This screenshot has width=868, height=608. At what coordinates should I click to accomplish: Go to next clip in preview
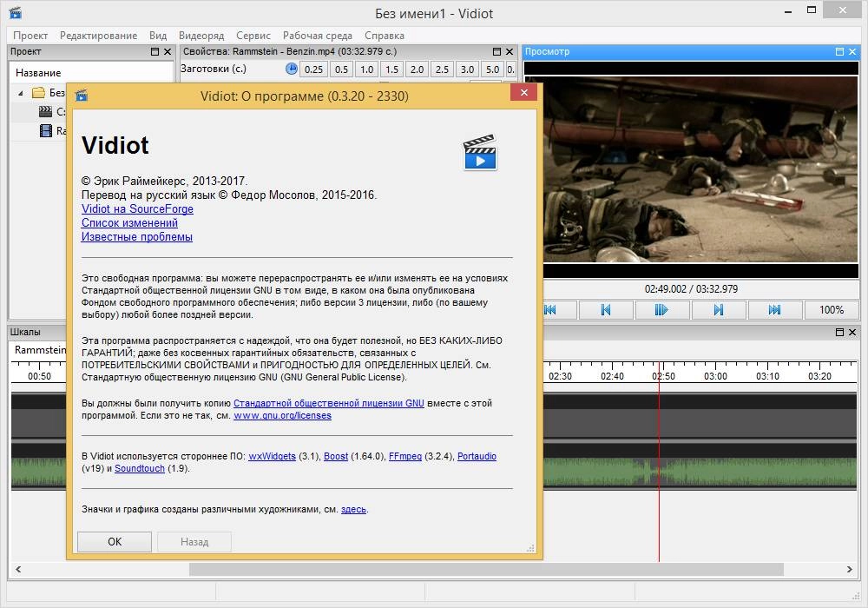718,310
